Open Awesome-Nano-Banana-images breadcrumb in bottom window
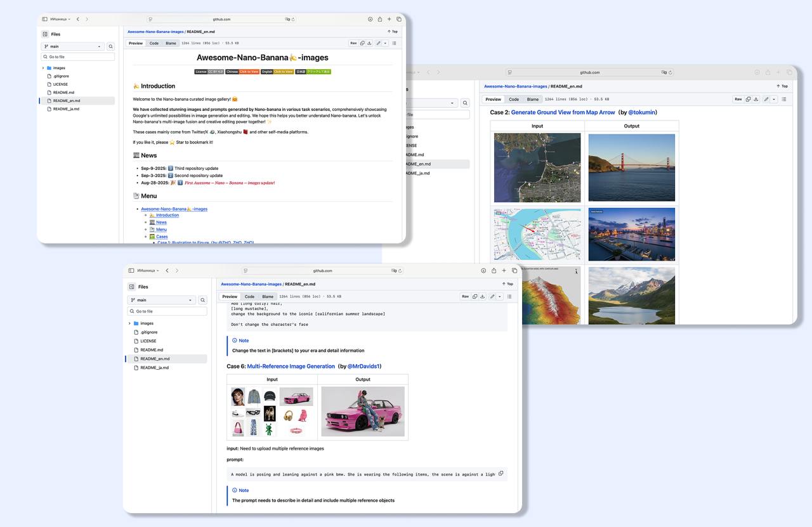This screenshot has width=812, height=527. pyautogui.click(x=251, y=284)
